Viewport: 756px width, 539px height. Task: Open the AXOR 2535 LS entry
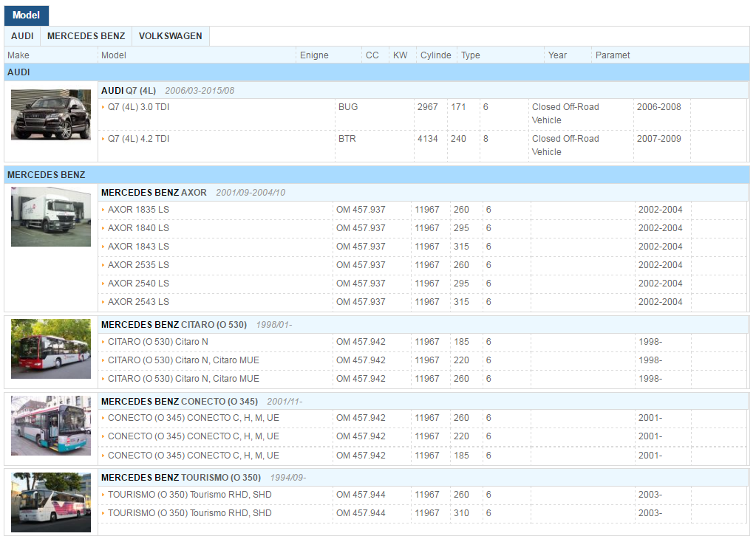coord(138,265)
